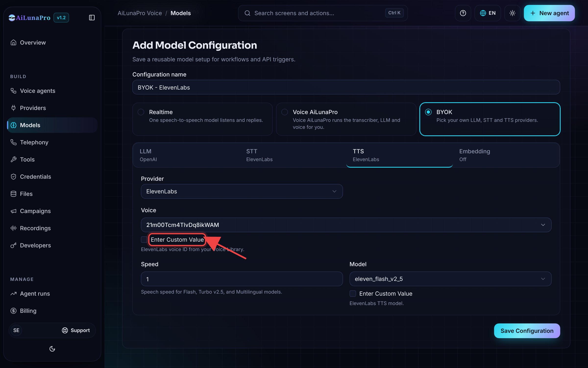Click the moon icon at sidebar bottom
Screen dimensions: 588x368
pyautogui.click(x=52, y=349)
